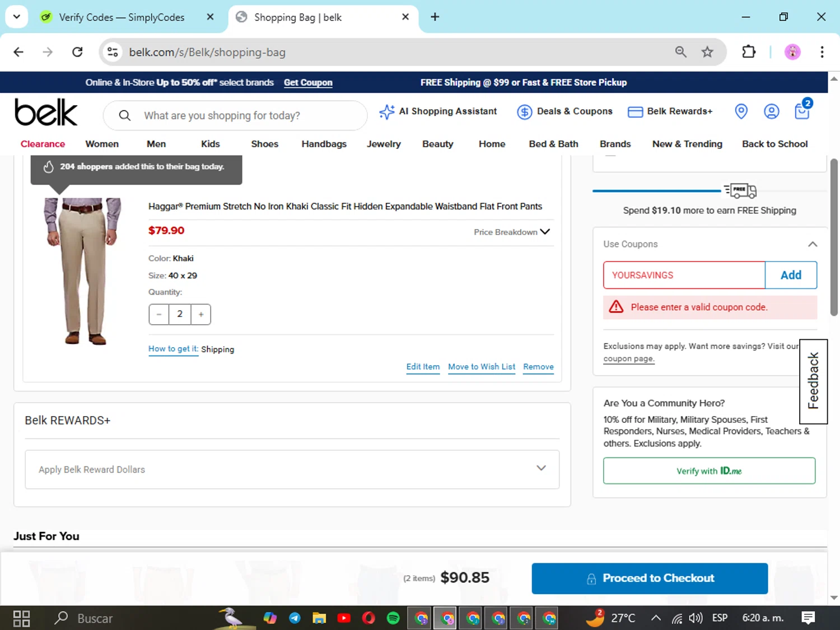Launch the AI Shopping Assistant

coord(438,111)
